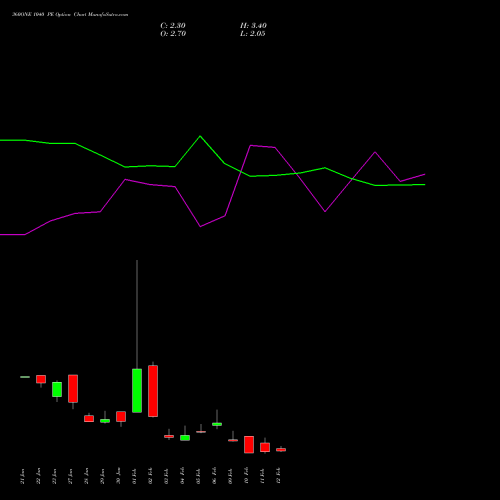The image size is (500, 500).
Task: Click the purple line's lowest dip
Action: tap(200, 227)
